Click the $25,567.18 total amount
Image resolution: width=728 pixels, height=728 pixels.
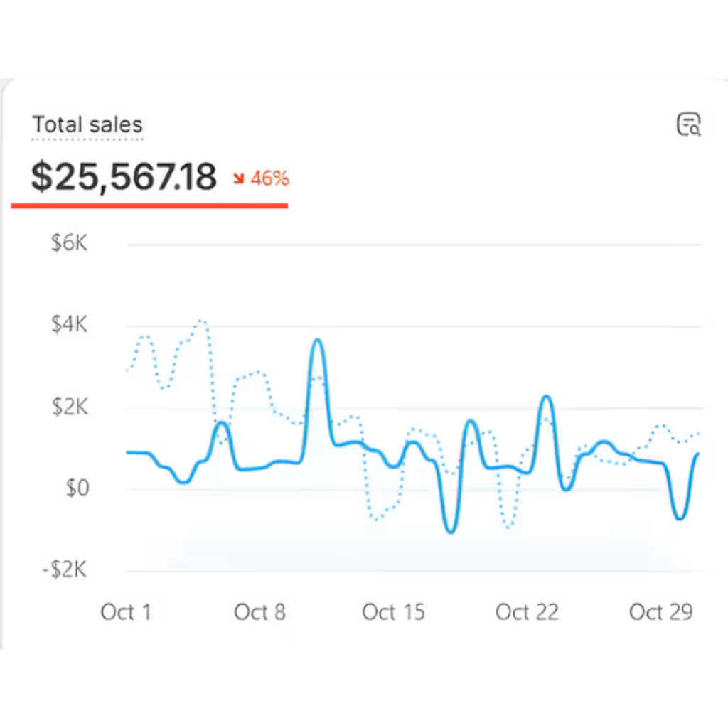click(124, 177)
